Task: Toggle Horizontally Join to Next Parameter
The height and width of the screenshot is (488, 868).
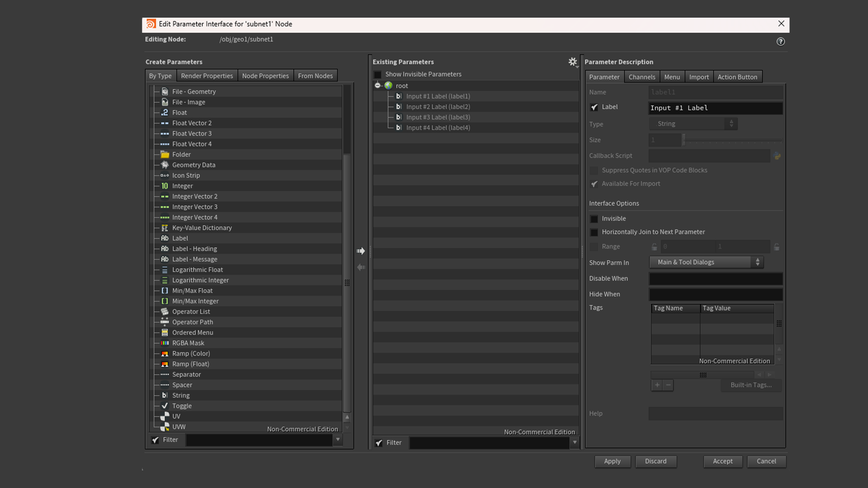Action: (594, 232)
